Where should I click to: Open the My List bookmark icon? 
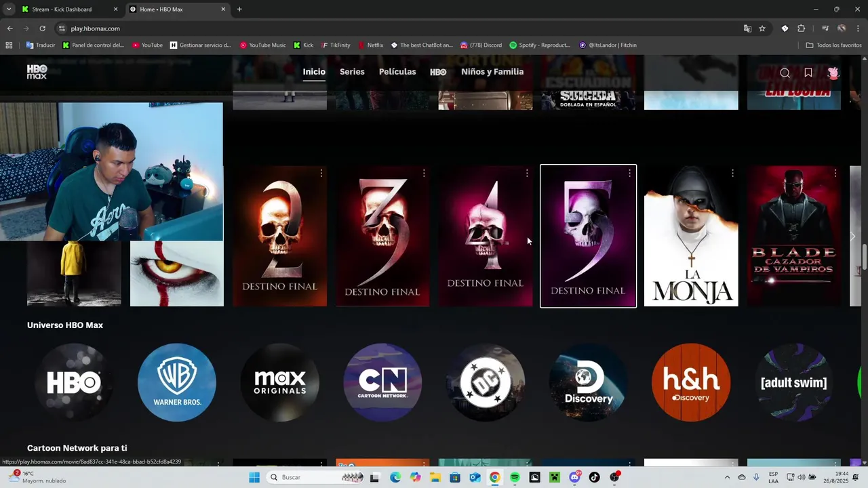pyautogui.click(x=808, y=73)
